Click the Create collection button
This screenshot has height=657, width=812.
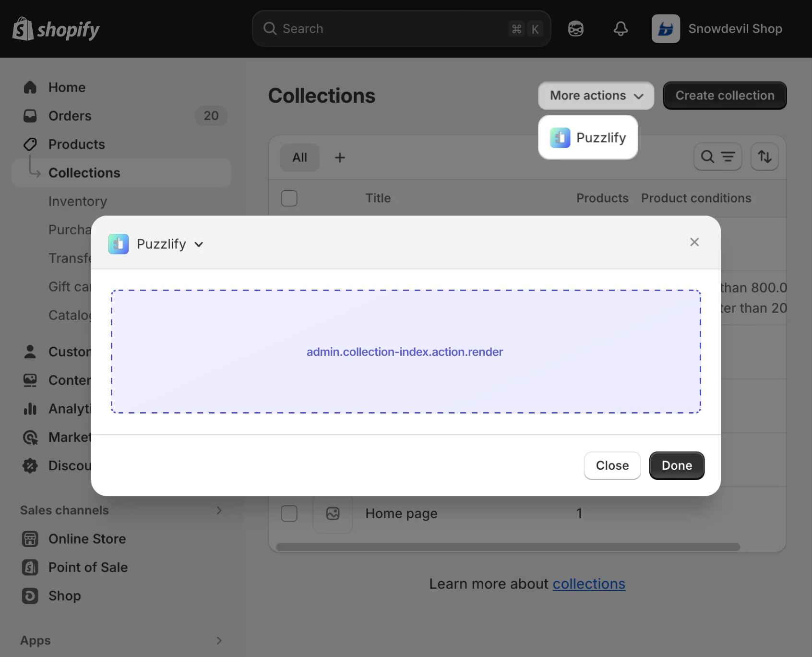pyautogui.click(x=725, y=96)
